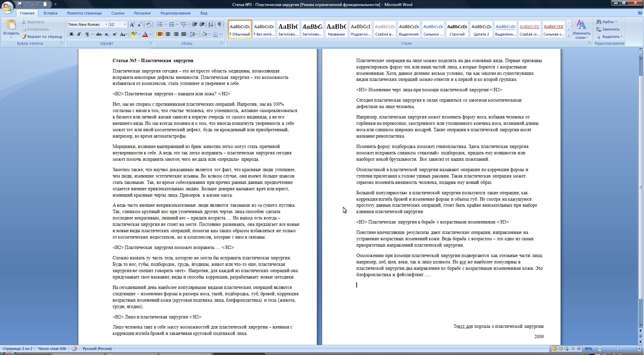Center the paragraph text
This screenshot has width=644, height=355.
[x=168, y=34]
